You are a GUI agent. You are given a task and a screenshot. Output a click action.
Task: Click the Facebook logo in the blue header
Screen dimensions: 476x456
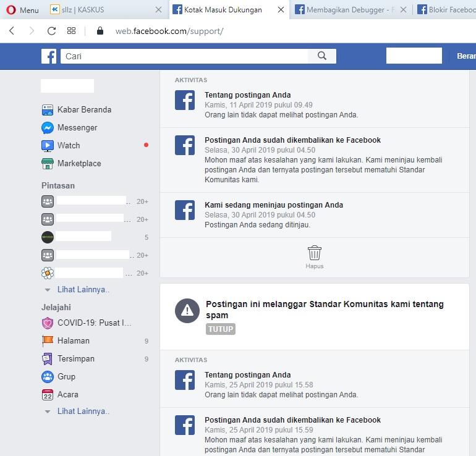click(49, 56)
